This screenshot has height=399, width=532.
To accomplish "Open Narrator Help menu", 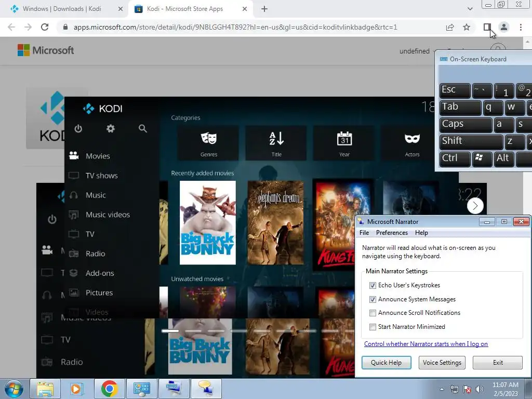I will tap(421, 233).
